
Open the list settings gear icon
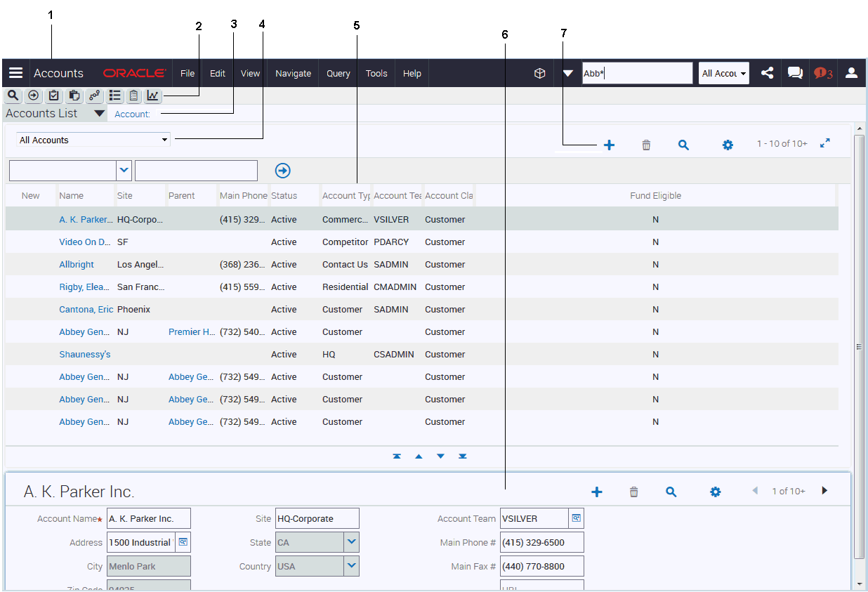(x=728, y=145)
